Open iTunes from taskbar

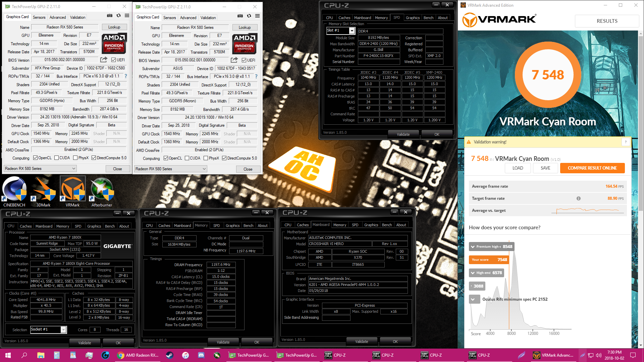185,355
